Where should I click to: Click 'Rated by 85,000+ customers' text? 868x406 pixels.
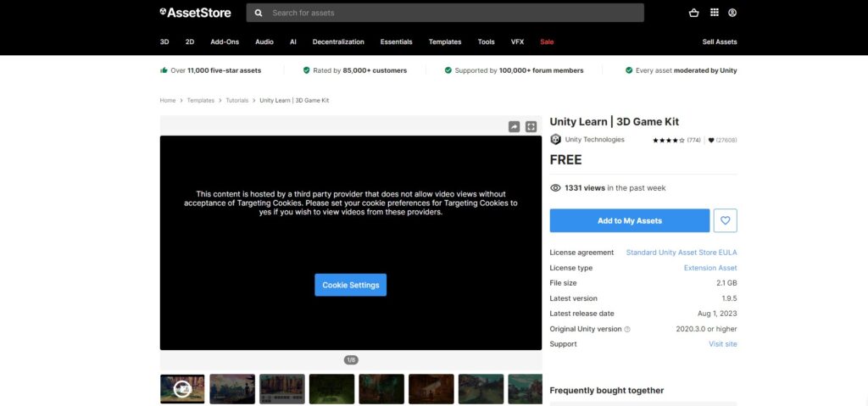[359, 70]
